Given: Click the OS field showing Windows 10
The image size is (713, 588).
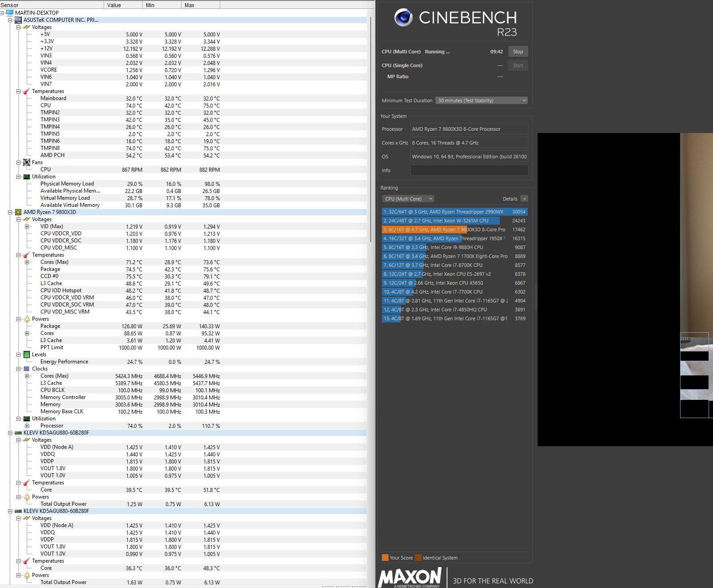Looking at the screenshot, I should 469,156.
